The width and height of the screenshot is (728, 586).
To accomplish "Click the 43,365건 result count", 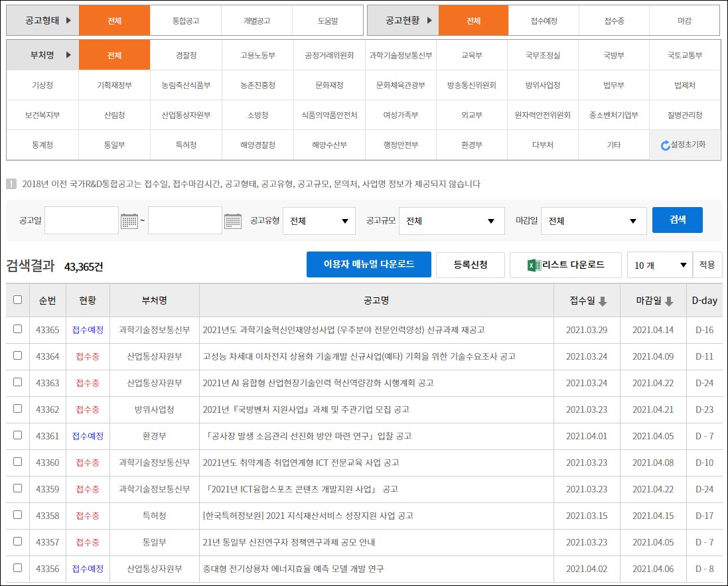I will (x=84, y=267).
